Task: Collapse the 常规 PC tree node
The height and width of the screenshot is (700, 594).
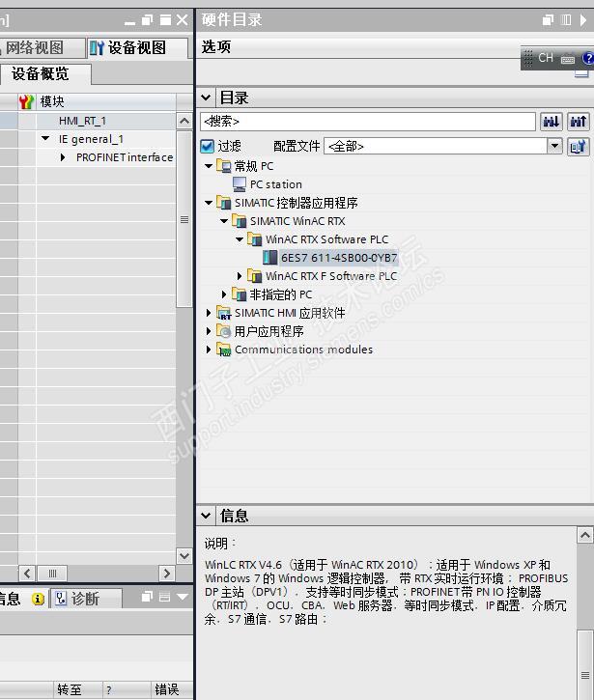Action: click(x=209, y=166)
